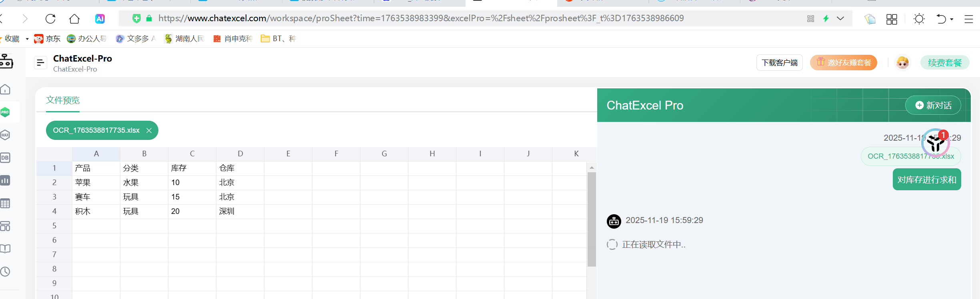
Task: Open the browser hamburger main menu
Action: point(969,19)
